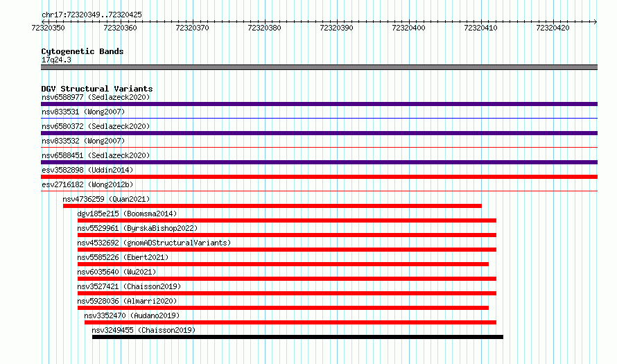
Task: Select the red bar under nsv3352470
Action: (290, 322)
